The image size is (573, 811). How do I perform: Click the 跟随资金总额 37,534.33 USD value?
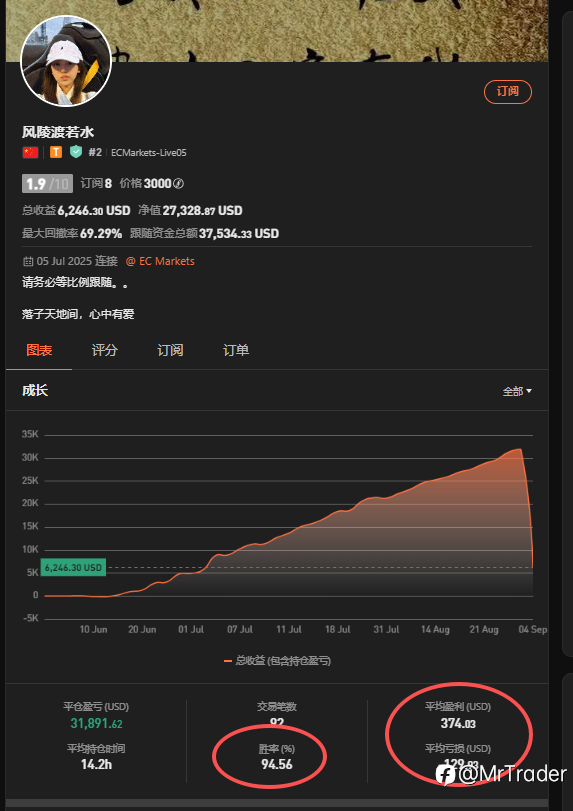238,233
